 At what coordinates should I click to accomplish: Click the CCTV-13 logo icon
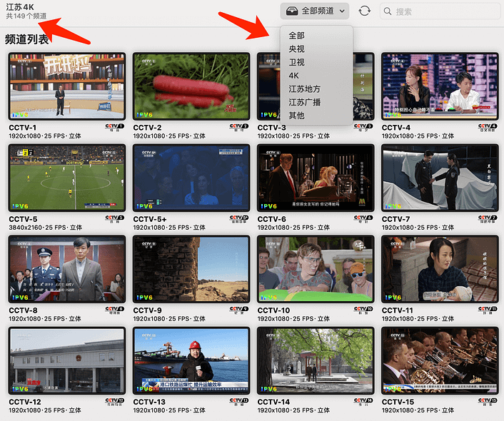tap(239, 402)
